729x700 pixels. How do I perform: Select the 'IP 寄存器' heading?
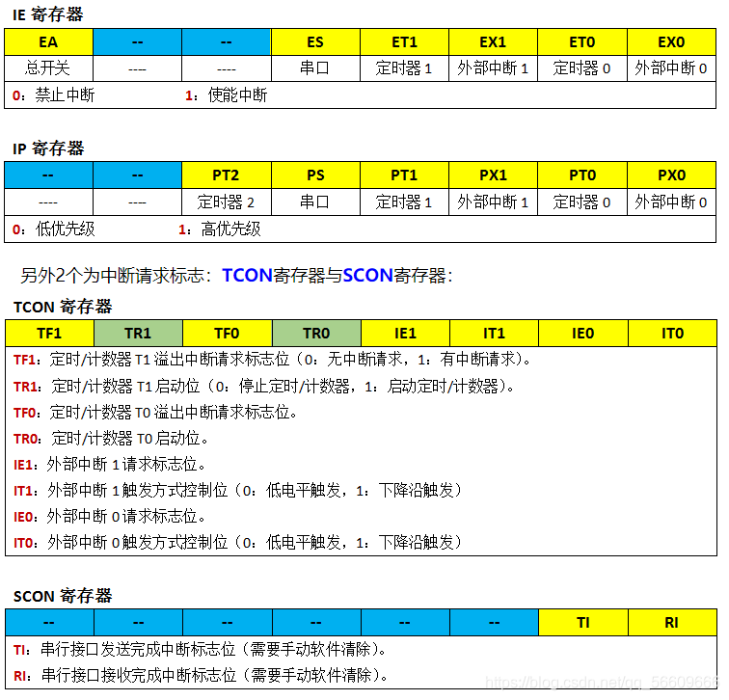pos(48,148)
